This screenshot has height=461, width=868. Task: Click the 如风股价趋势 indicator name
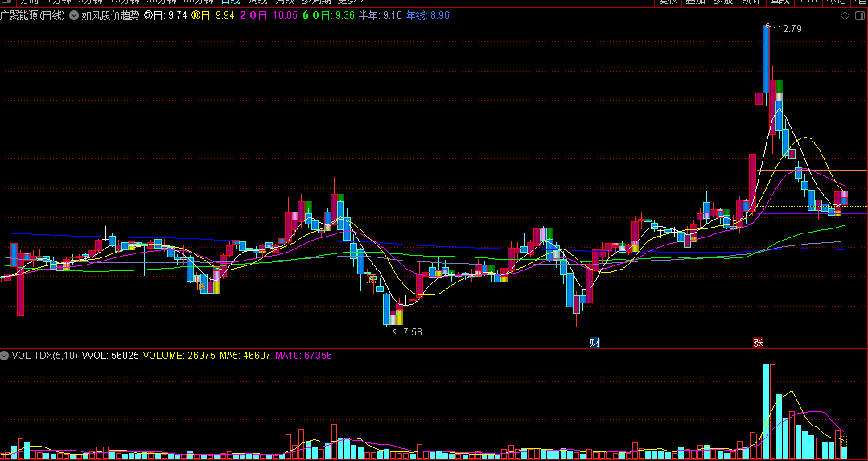(110, 15)
